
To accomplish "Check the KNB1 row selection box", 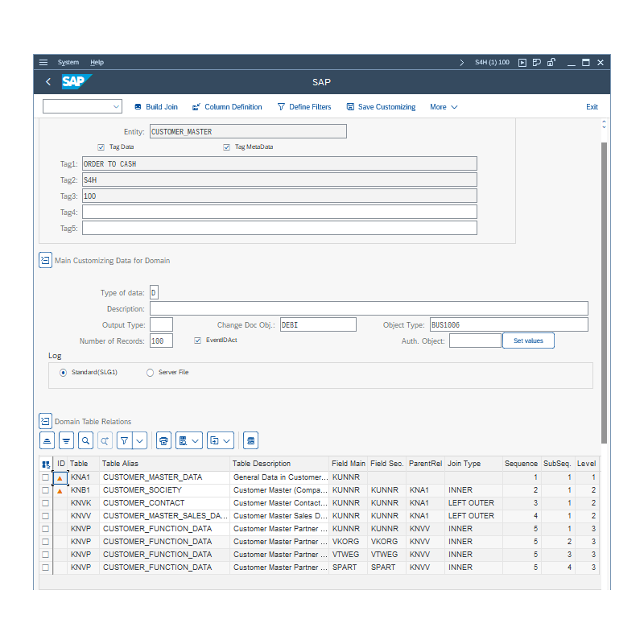I will (46, 490).
